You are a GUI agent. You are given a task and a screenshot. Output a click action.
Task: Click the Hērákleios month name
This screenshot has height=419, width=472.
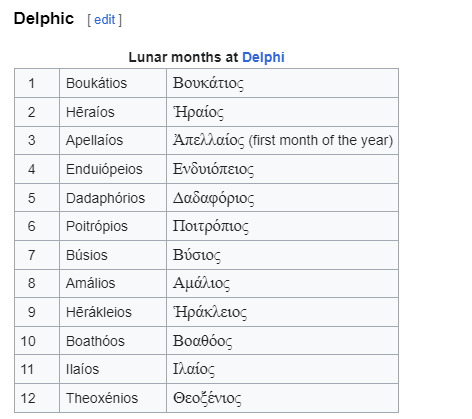(99, 312)
